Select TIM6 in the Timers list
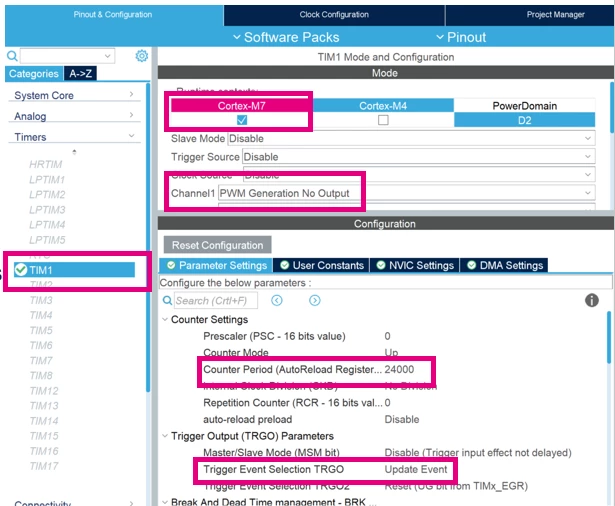The image size is (615, 506). [x=41, y=345]
